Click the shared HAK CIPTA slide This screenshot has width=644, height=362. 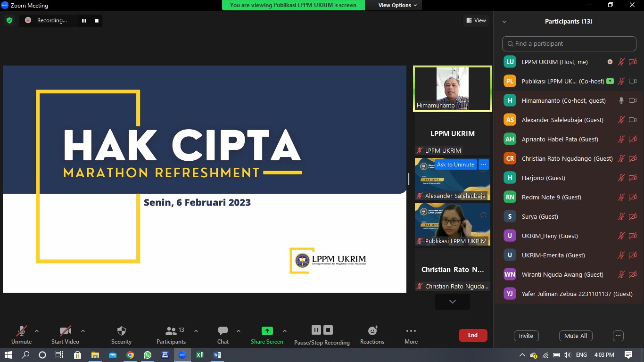(205, 179)
